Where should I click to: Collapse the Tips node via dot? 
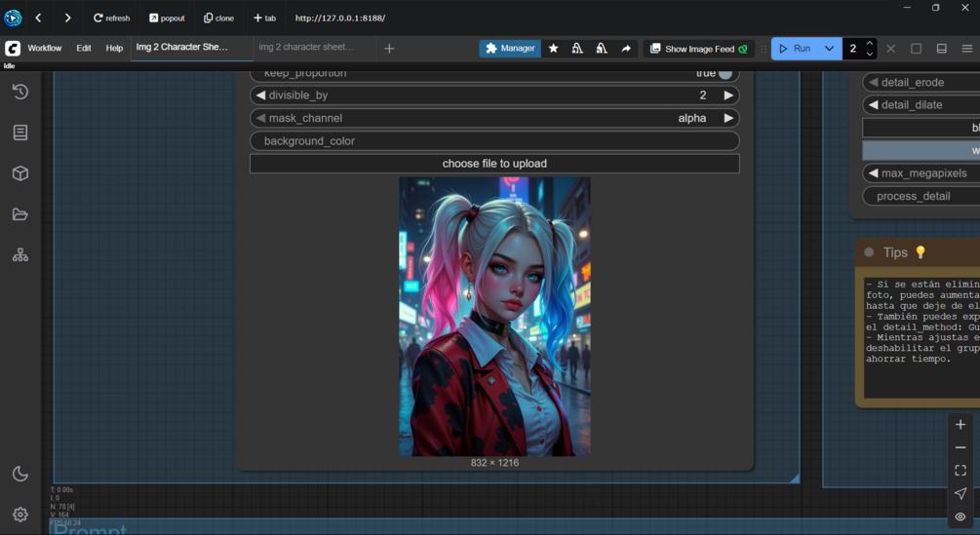tap(869, 252)
